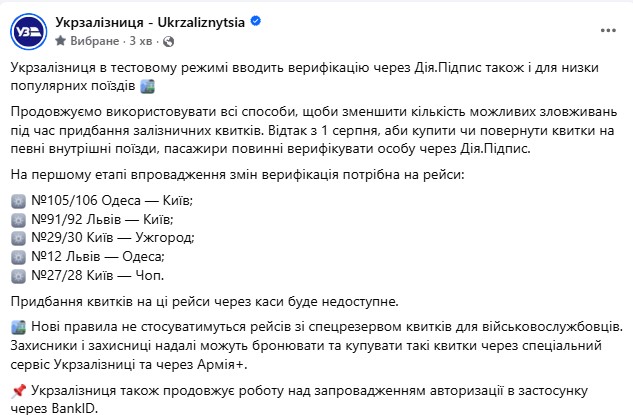
Task: Click the 'Вибране' label text
Action: point(92,41)
